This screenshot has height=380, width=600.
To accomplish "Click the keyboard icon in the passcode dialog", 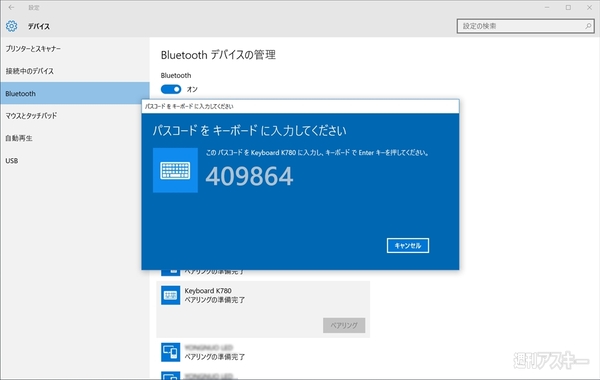I will (x=175, y=170).
